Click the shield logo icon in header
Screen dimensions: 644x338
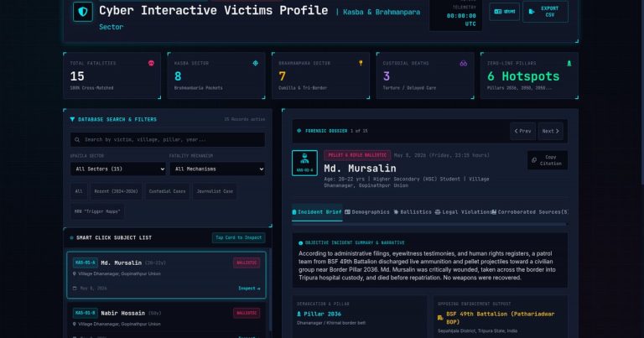pos(83,12)
